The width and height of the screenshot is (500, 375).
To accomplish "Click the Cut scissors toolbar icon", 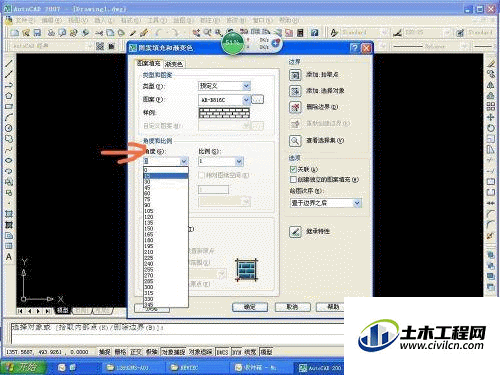I will click(99, 33).
